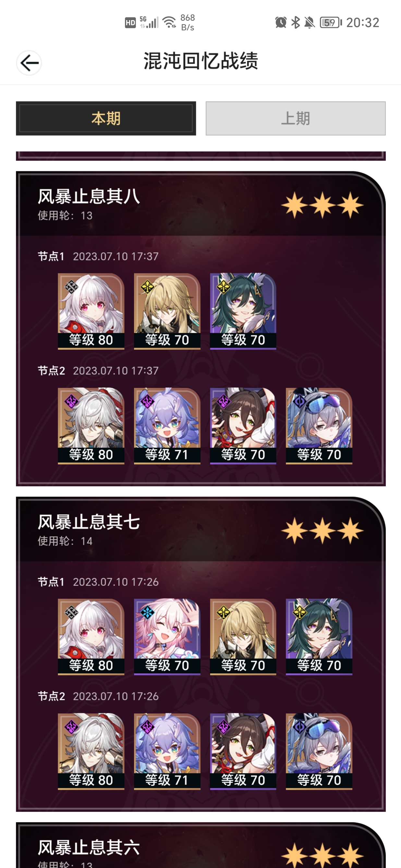Select brown-haired level 70 character in 其七 节点2

point(243,751)
